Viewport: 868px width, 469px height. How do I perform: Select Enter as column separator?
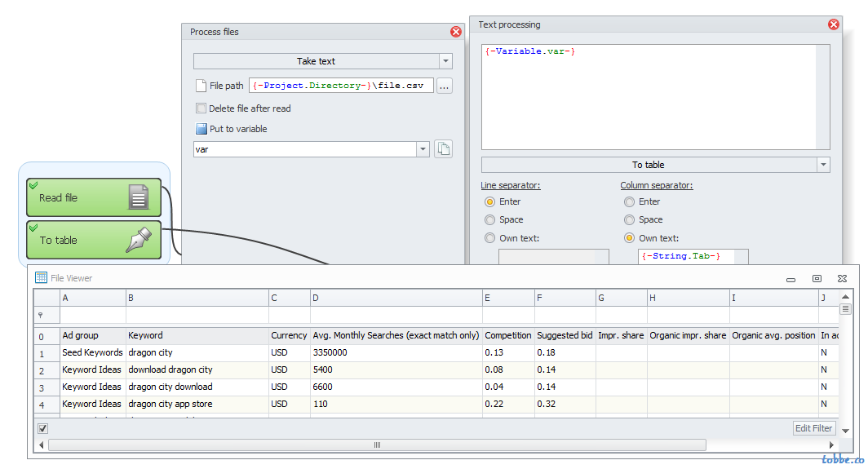pyautogui.click(x=629, y=201)
